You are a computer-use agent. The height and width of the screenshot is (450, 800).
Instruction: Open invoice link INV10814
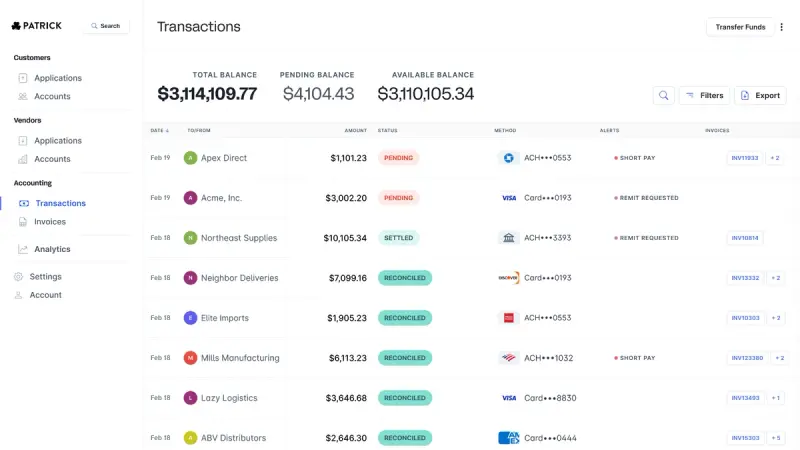tap(745, 238)
